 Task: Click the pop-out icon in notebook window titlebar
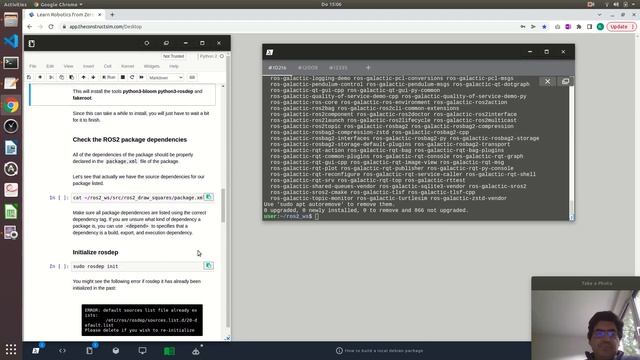(x=166, y=43)
